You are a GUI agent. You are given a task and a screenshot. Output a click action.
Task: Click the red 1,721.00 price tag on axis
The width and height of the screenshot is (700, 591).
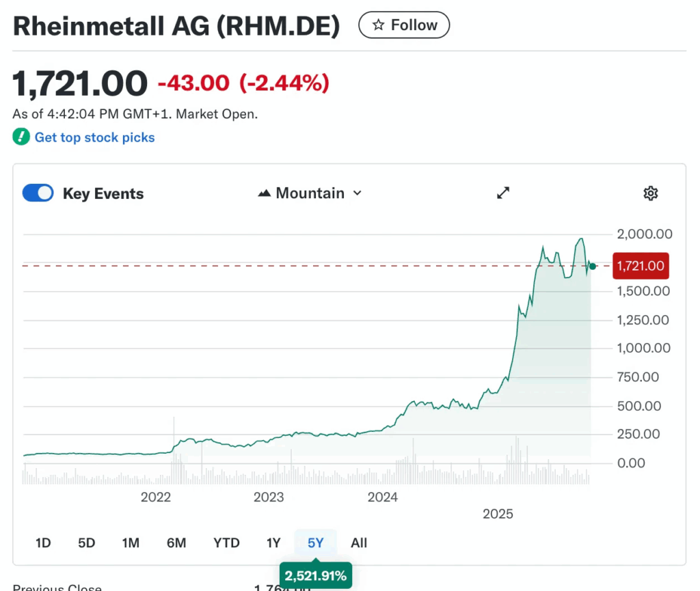pyautogui.click(x=640, y=266)
